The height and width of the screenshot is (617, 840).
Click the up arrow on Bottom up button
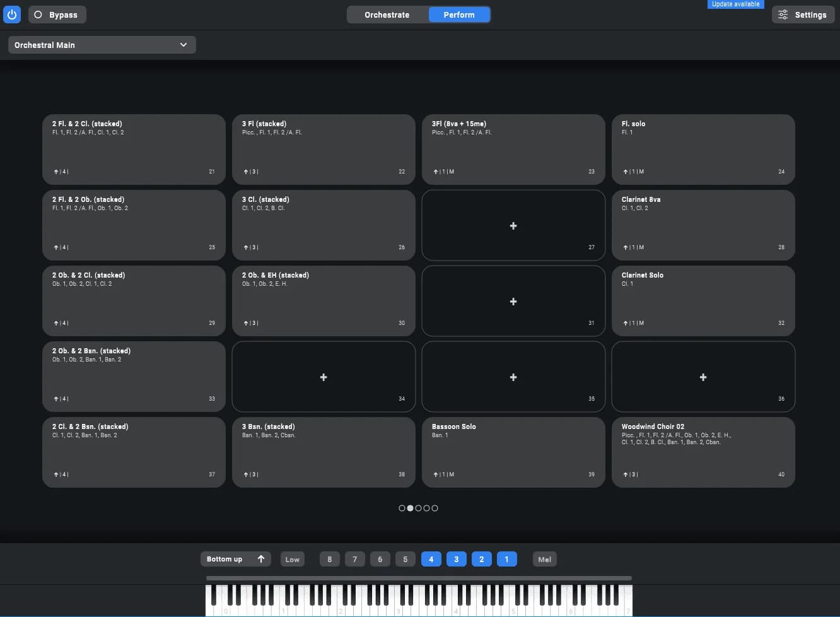coord(261,559)
